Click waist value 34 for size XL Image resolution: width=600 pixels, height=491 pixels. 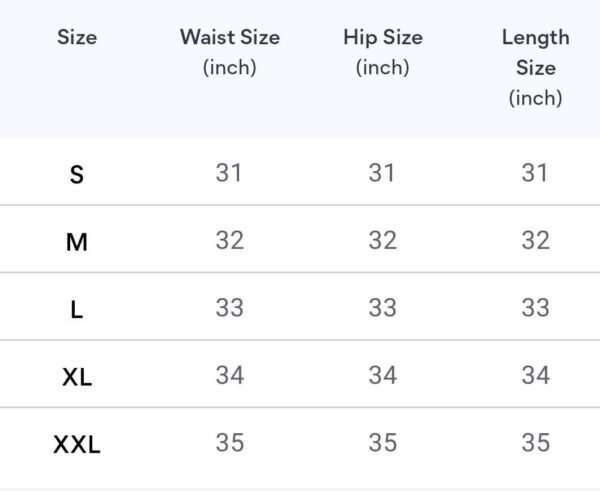click(x=230, y=375)
